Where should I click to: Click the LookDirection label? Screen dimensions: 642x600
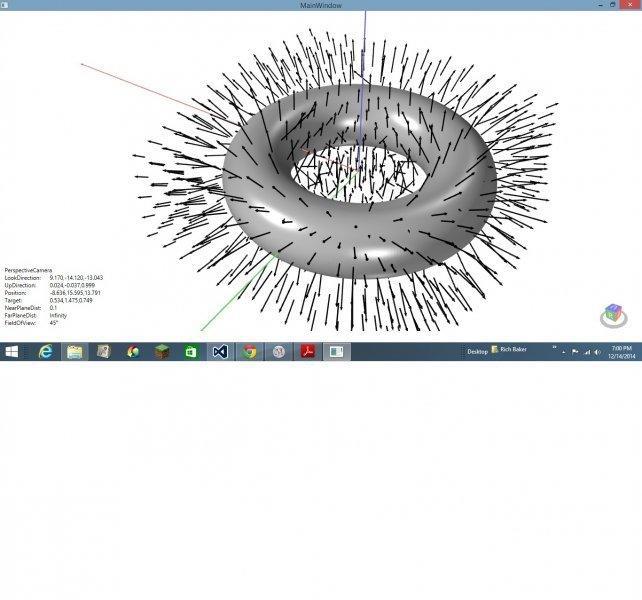[22, 278]
